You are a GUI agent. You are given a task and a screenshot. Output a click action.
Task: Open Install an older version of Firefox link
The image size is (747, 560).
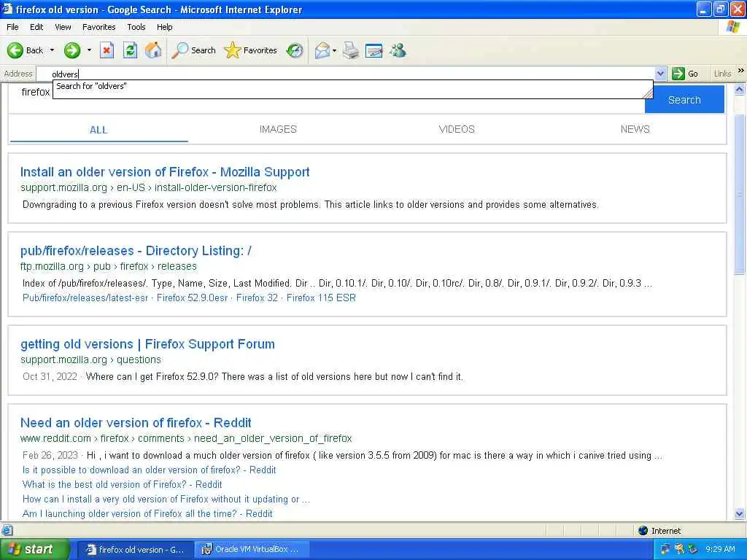click(x=165, y=172)
